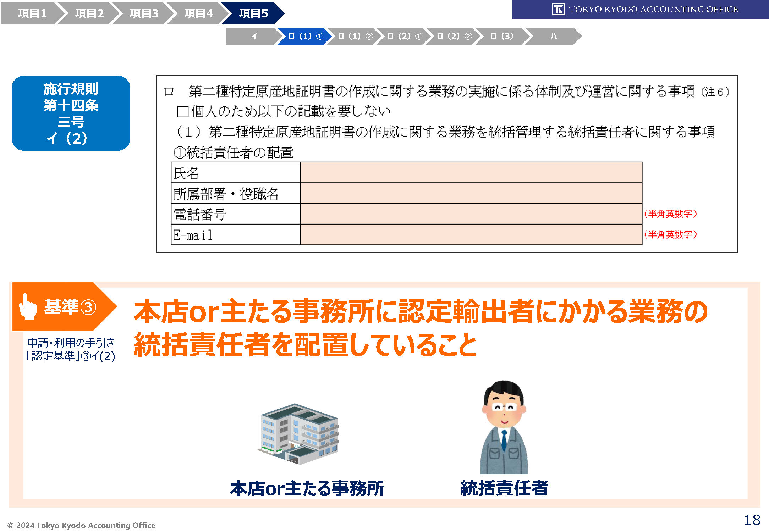Select the E-mail input field
This screenshot has width=769, height=532.
(x=471, y=234)
